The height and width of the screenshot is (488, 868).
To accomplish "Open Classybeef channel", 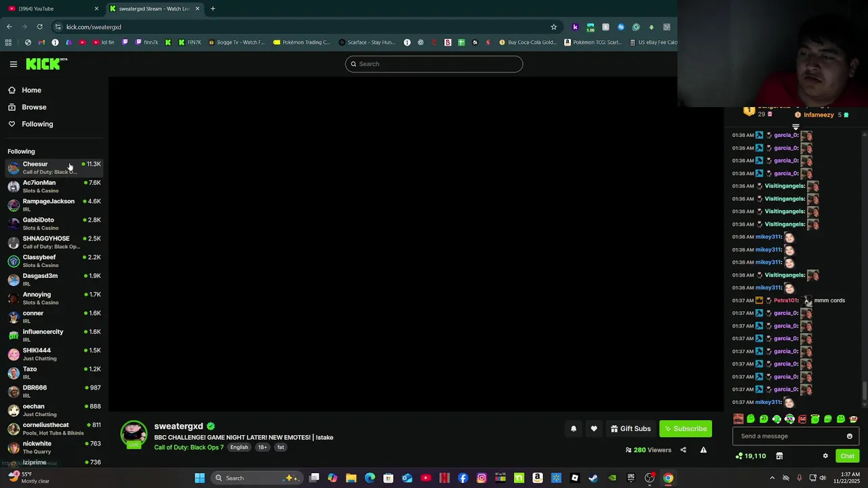I will pyautogui.click(x=54, y=261).
